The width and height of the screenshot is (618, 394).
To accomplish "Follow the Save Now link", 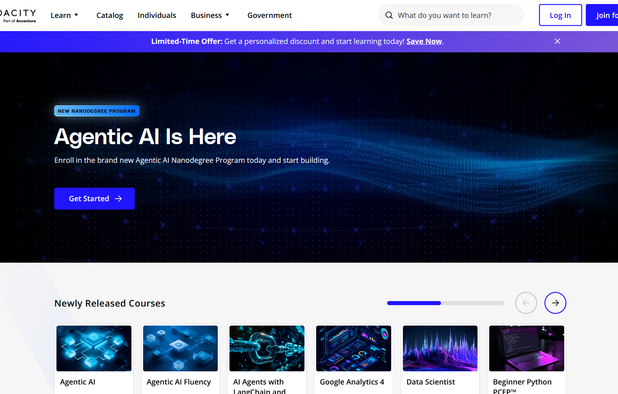I will pos(424,41).
